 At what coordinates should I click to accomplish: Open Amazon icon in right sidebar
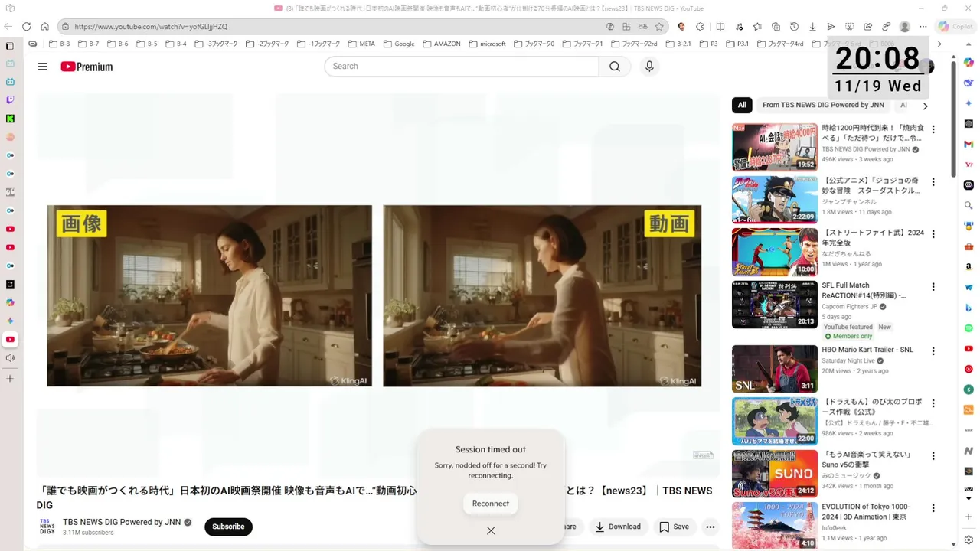pyautogui.click(x=969, y=266)
